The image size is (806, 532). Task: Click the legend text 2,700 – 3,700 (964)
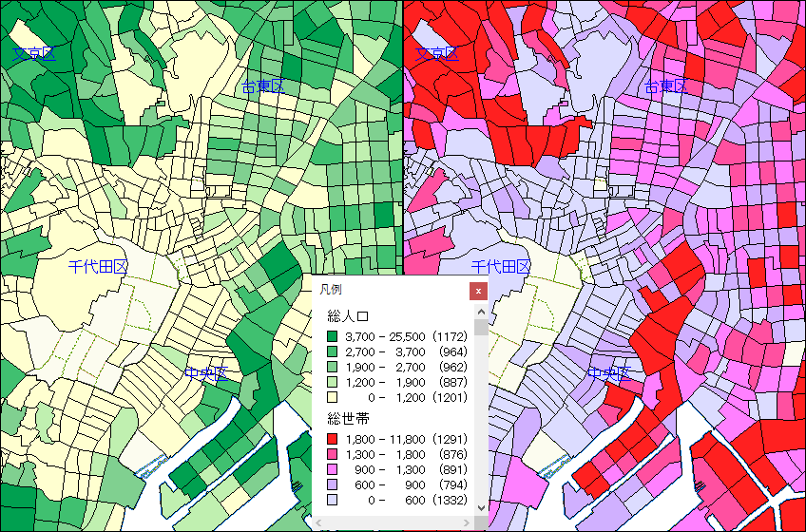click(x=406, y=352)
